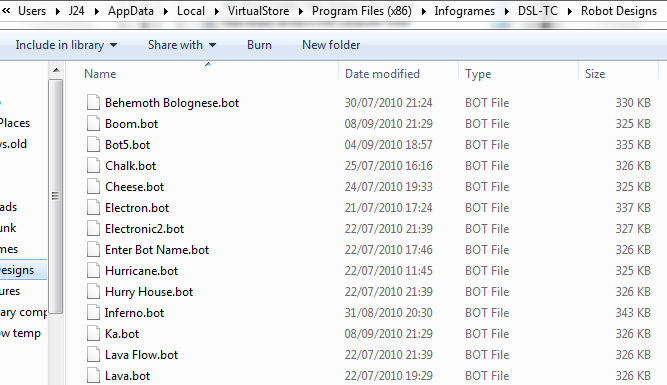The height and width of the screenshot is (385, 667).
Task: Expand breadcrumb arrow after AppData
Action: pos(166,11)
